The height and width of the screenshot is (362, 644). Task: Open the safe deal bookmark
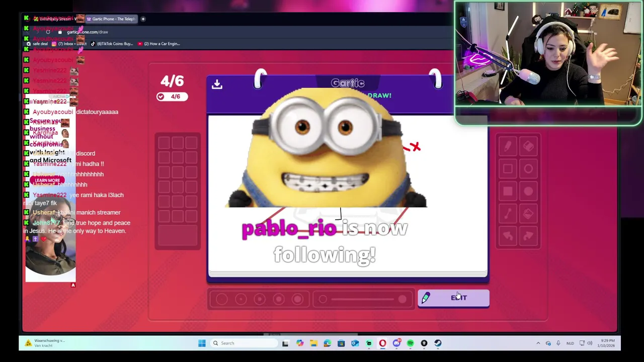37,44
